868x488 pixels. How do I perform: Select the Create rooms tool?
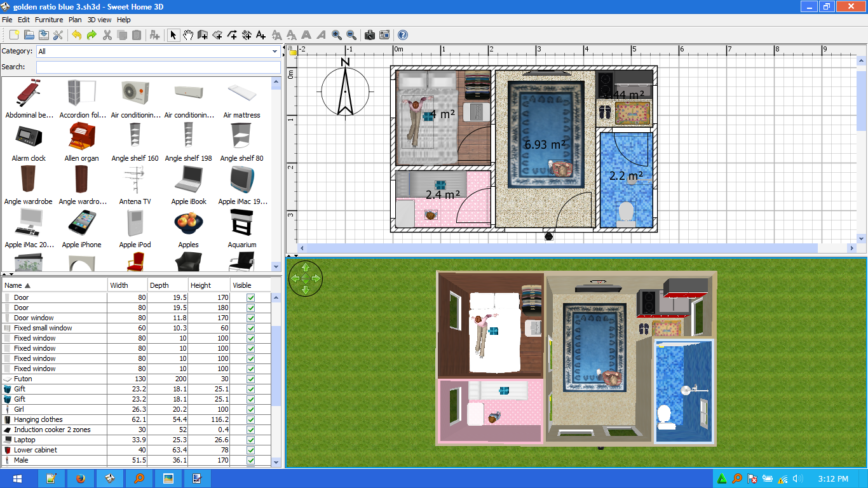(217, 35)
